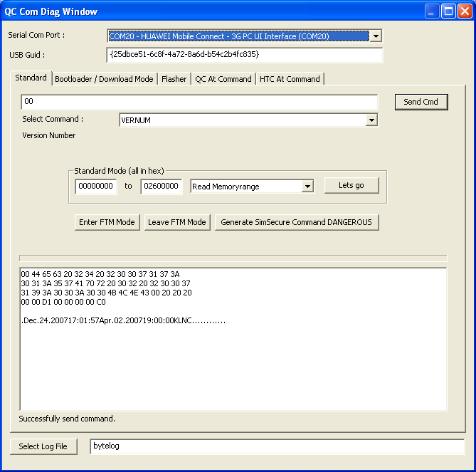Click the progress bar above output

(233, 258)
